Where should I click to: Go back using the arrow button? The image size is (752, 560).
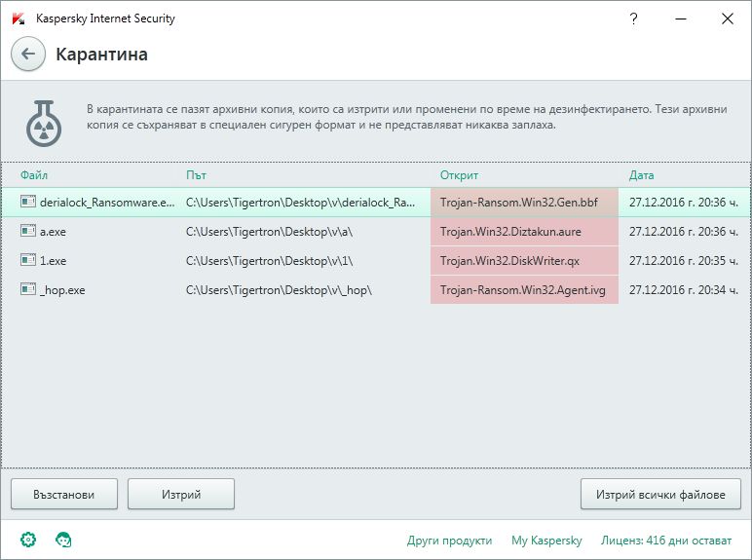point(28,55)
